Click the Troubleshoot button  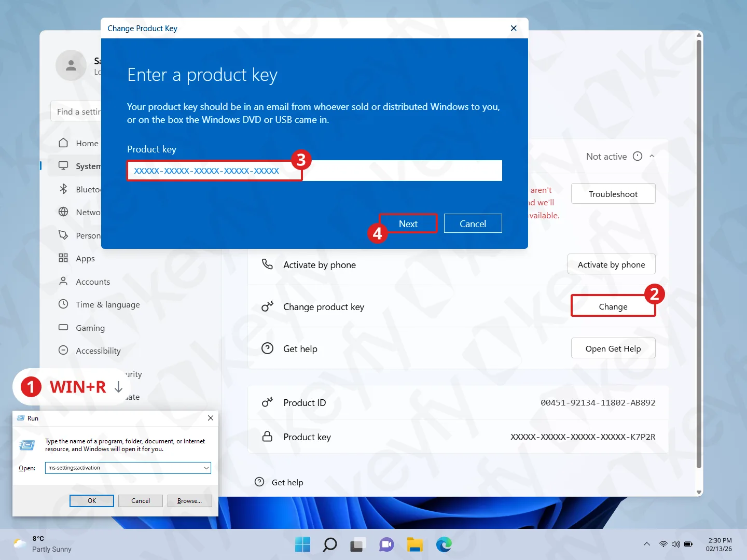[613, 194]
